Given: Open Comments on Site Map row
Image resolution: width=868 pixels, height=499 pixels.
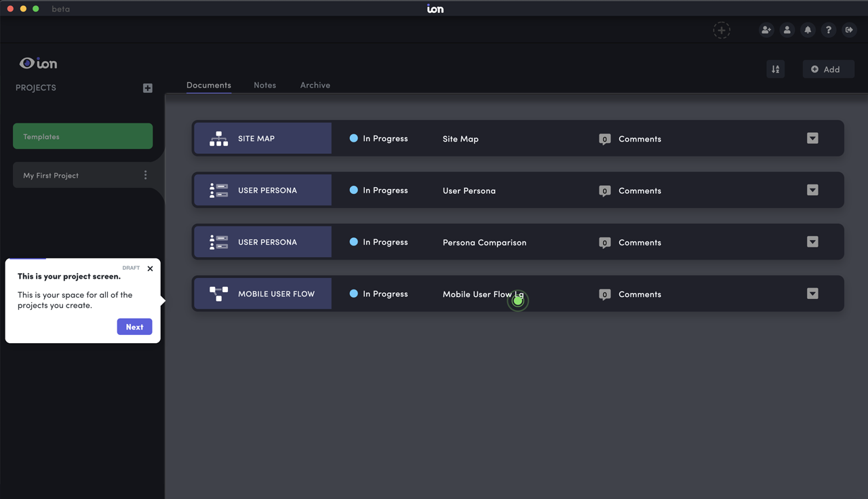Looking at the screenshot, I should click(x=639, y=139).
